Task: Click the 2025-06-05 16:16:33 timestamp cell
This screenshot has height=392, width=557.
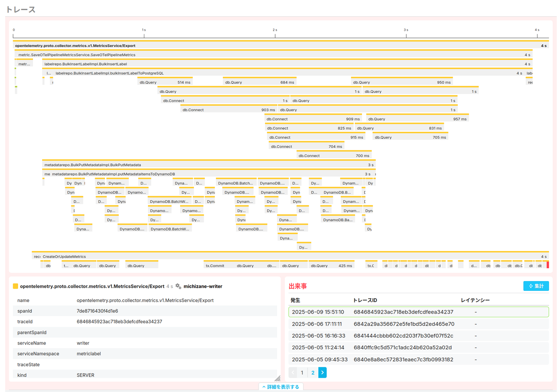Action: pyautogui.click(x=318, y=335)
